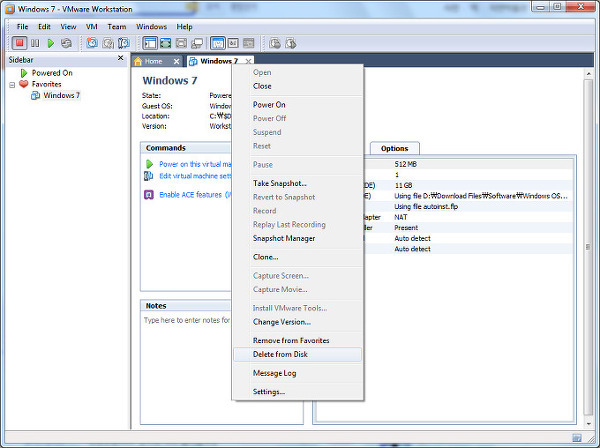This screenshot has width=600, height=448.
Task: Click the 512 MB memory value
Action: (x=405, y=164)
